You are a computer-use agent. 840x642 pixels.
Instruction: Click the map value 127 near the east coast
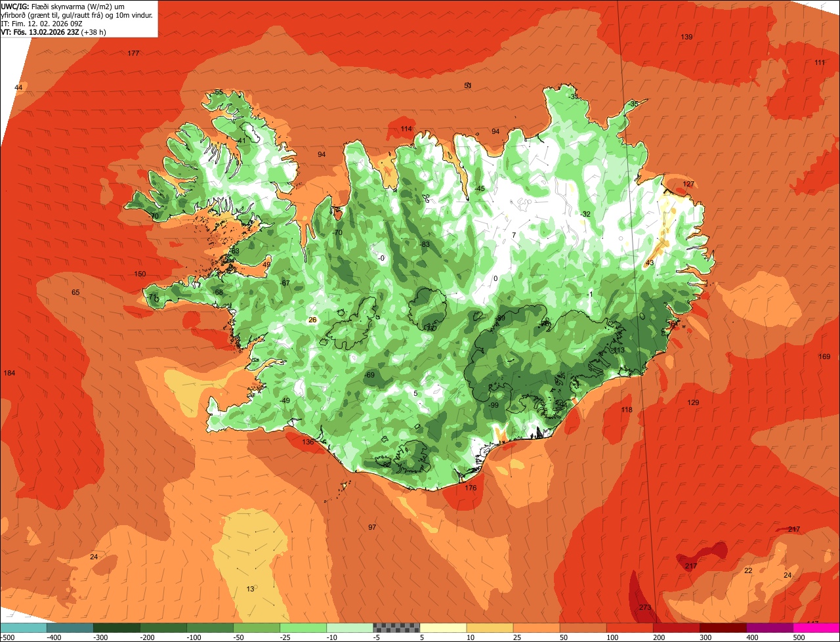(x=688, y=184)
